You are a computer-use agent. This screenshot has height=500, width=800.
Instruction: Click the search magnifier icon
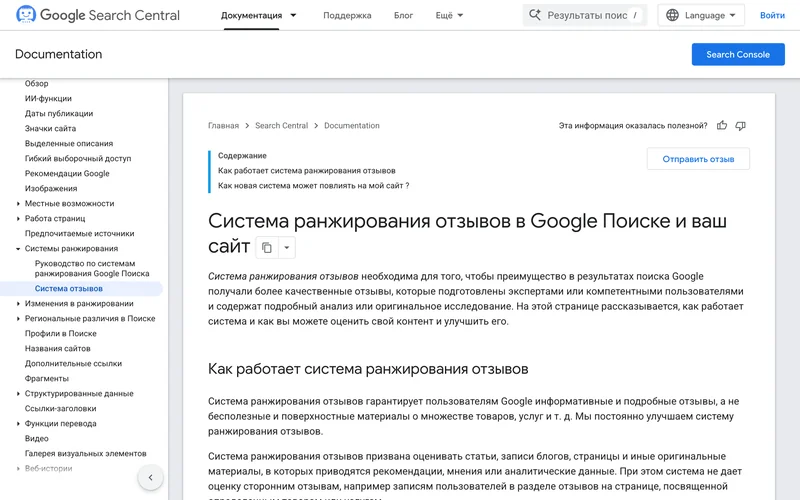point(534,15)
